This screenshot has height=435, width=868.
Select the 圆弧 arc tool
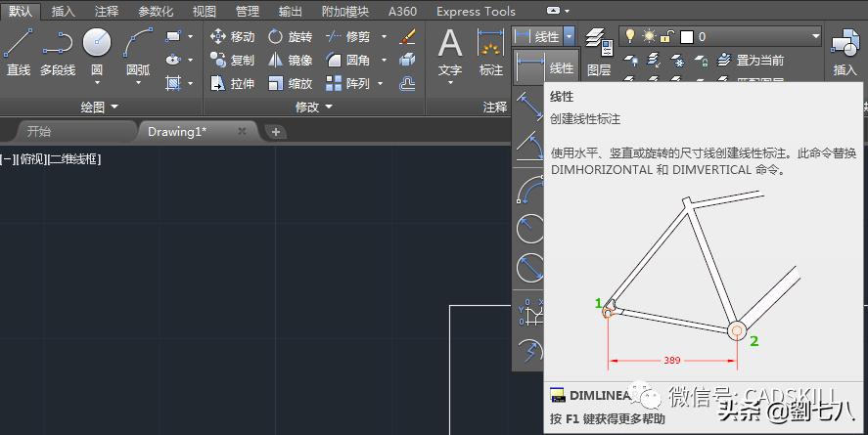[x=138, y=53]
